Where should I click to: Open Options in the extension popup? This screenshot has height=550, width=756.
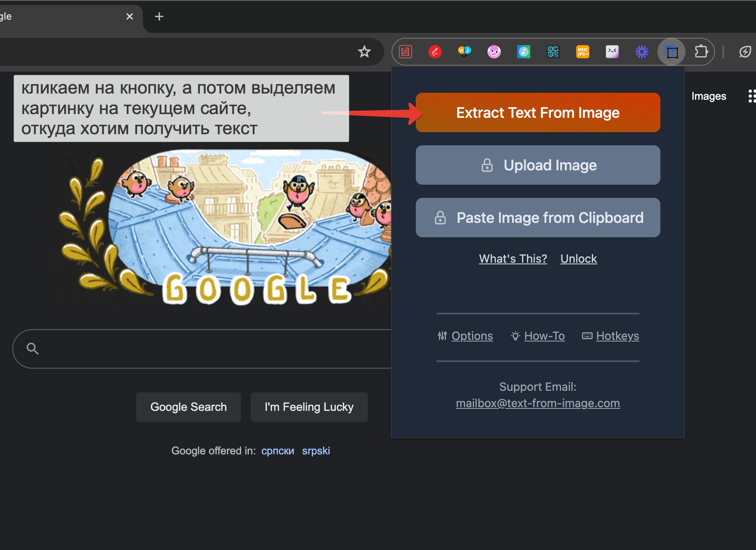click(x=472, y=336)
